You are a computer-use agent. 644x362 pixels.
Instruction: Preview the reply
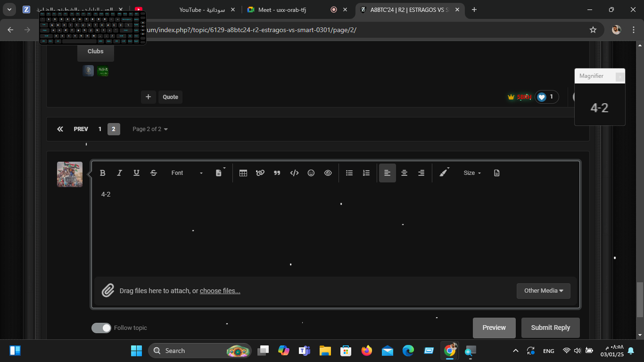494,328
